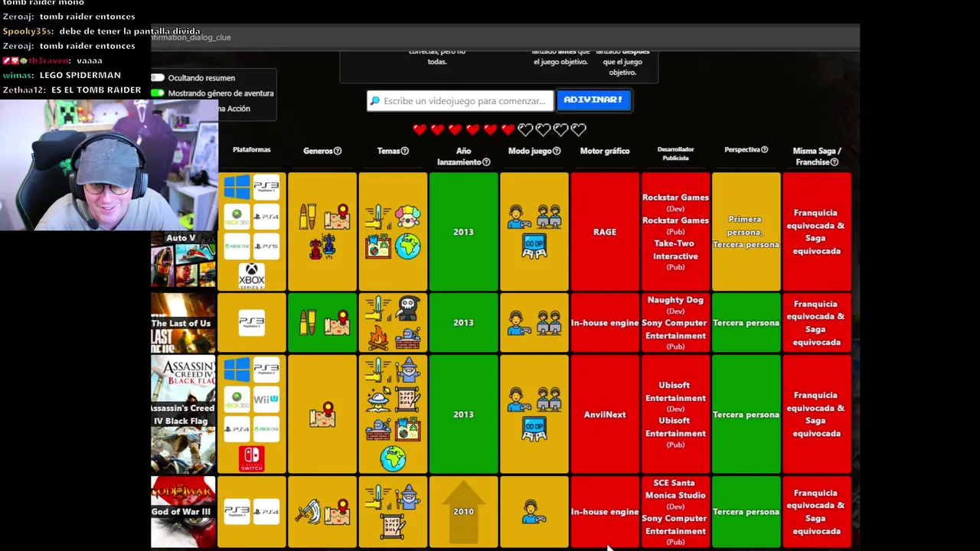Click the God of War III cover thumbnail

coord(183,511)
